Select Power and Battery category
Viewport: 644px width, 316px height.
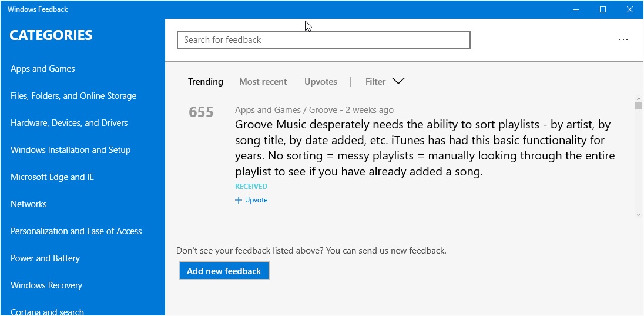click(45, 258)
